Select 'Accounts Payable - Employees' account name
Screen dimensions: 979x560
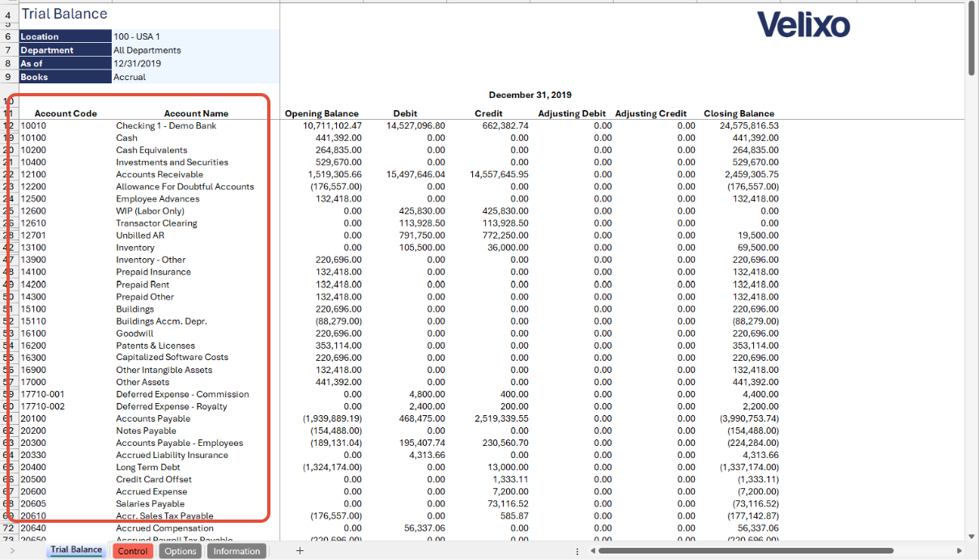179,443
